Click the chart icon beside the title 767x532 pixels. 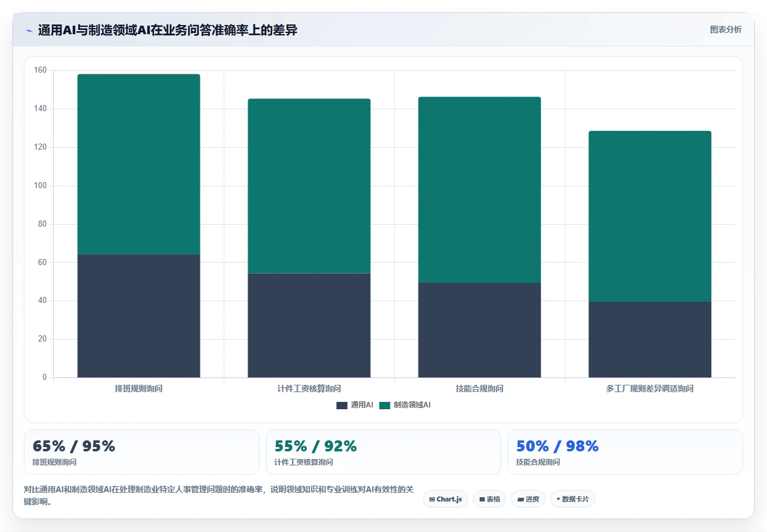click(x=29, y=31)
